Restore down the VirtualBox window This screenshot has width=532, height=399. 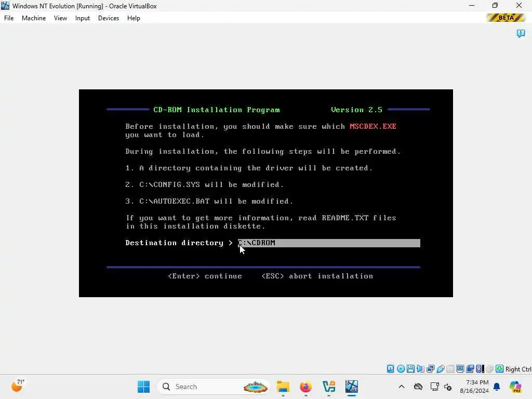(x=495, y=6)
